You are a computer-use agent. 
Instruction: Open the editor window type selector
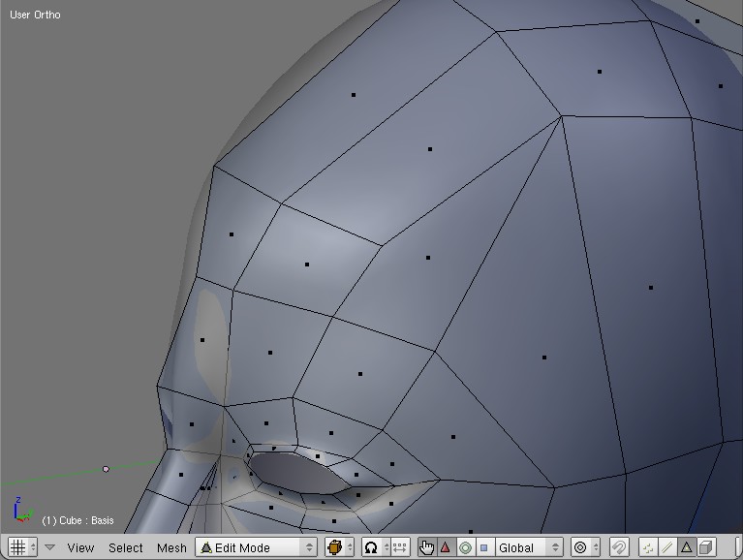[x=22, y=547]
